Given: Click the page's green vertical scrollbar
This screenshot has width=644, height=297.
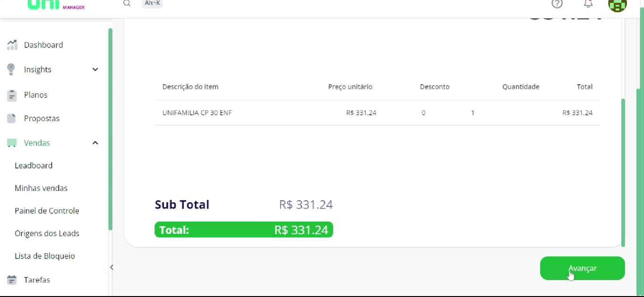Looking at the screenshot, I should tap(623, 172).
